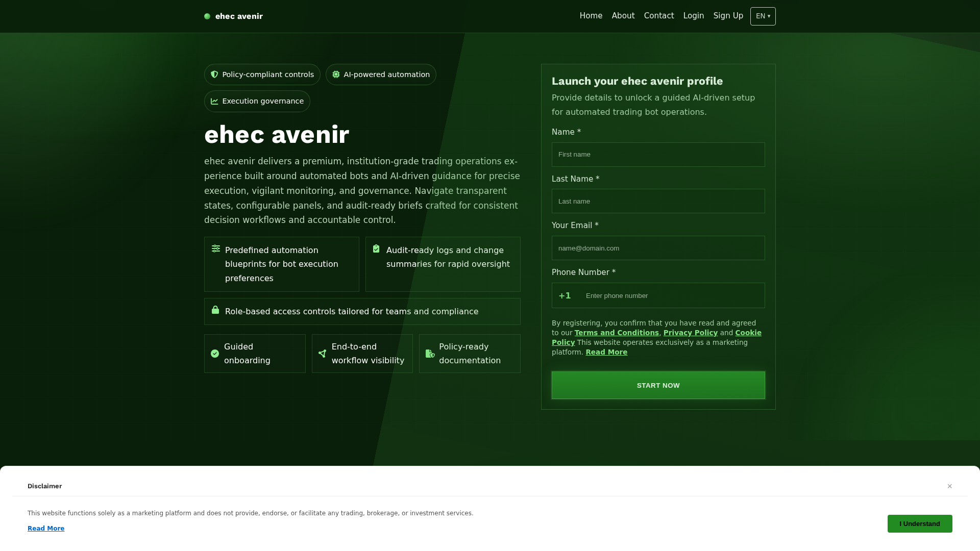Select Login in the navigation
Image resolution: width=980 pixels, height=551 pixels.
[694, 16]
